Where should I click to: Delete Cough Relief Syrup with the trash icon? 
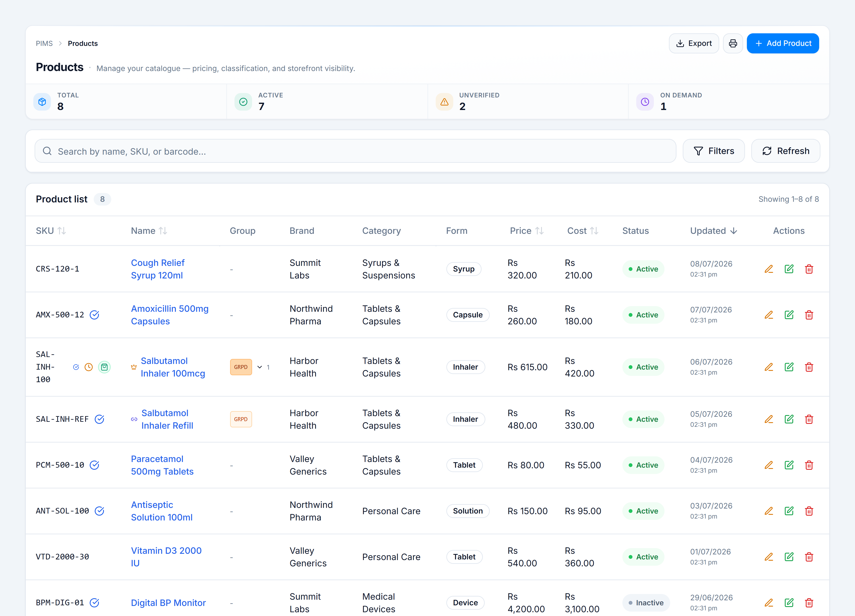coord(809,269)
